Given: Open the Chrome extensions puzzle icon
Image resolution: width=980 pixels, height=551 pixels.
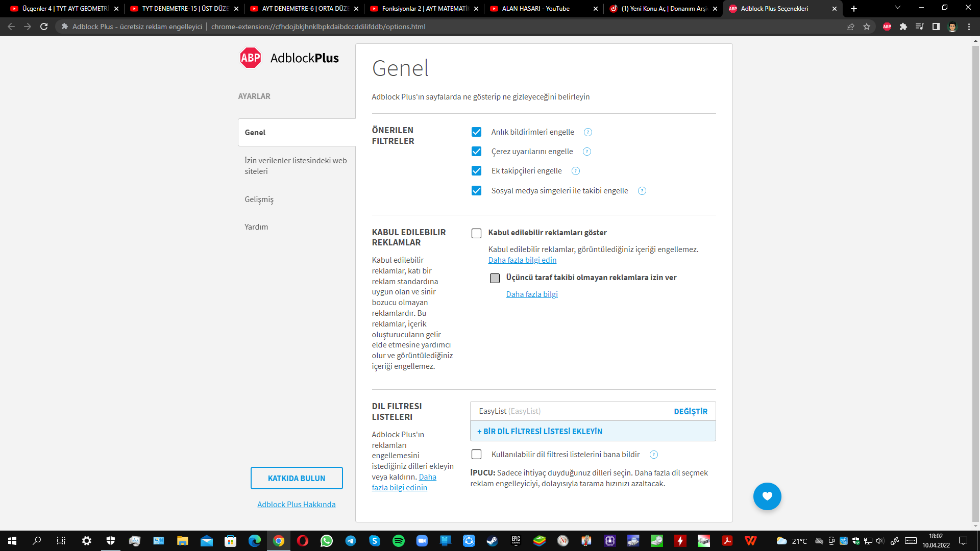Looking at the screenshot, I should click(903, 27).
